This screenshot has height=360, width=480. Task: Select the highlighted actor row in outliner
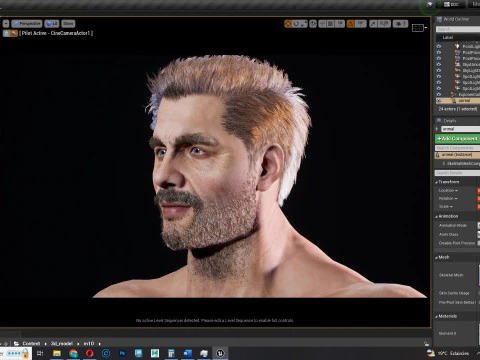tap(458, 100)
